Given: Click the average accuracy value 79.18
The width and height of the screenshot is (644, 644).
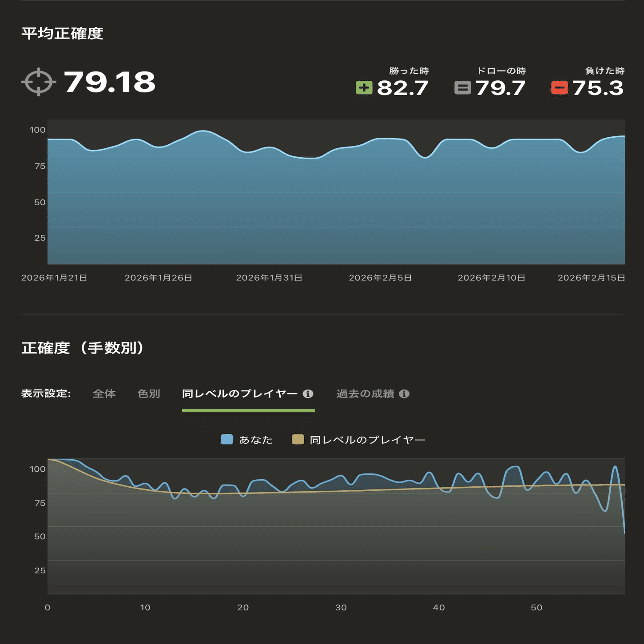Looking at the screenshot, I should click(x=110, y=82).
